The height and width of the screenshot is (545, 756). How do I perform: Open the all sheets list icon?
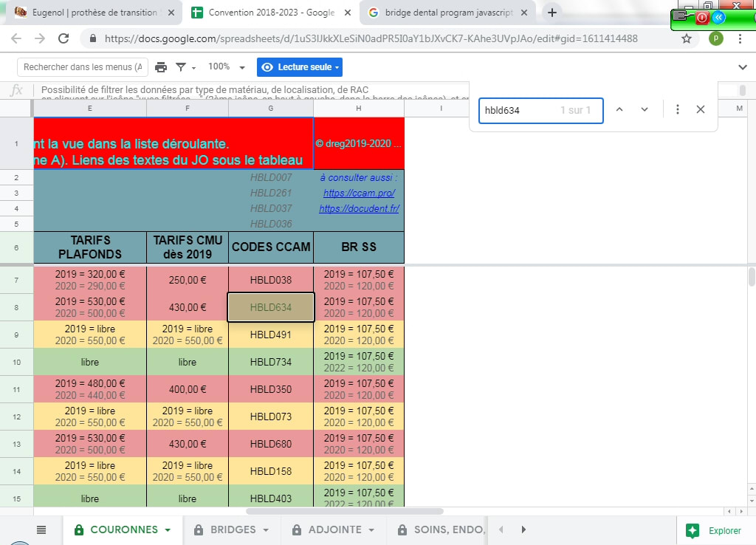coord(41,529)
